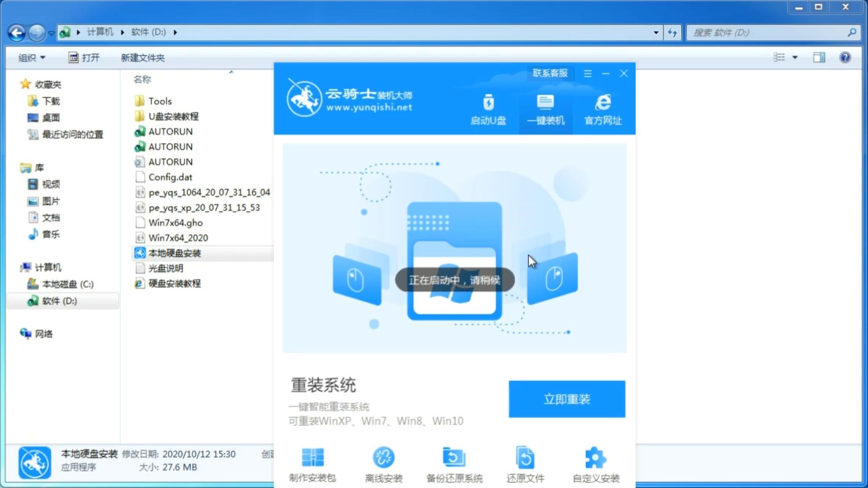Image resolution: width=868 pixels, height=488 pixels.
Task: Click the 官方网站 (Official Website) icon
Action: 602,109
